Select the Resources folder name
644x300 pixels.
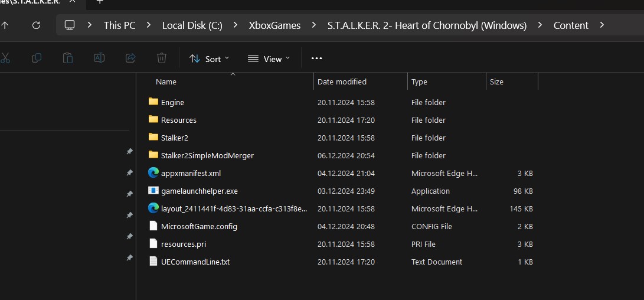coord(179,120)
